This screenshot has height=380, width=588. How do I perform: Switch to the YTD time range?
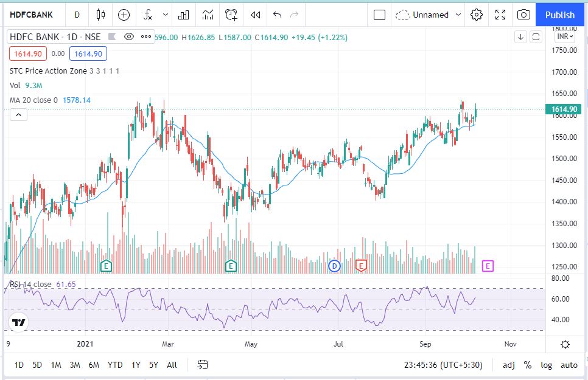(115, 365)
